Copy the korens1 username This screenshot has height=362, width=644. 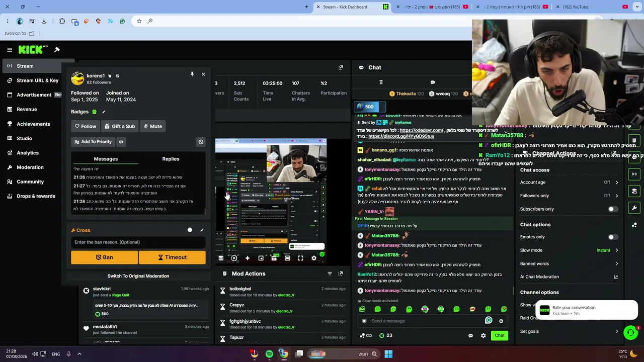[110, 76]
